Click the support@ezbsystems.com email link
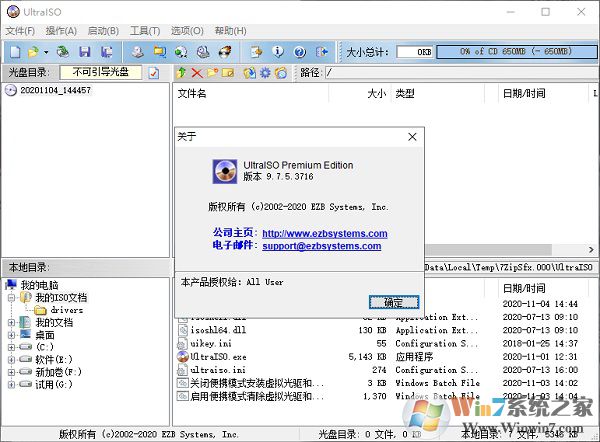 321,246
